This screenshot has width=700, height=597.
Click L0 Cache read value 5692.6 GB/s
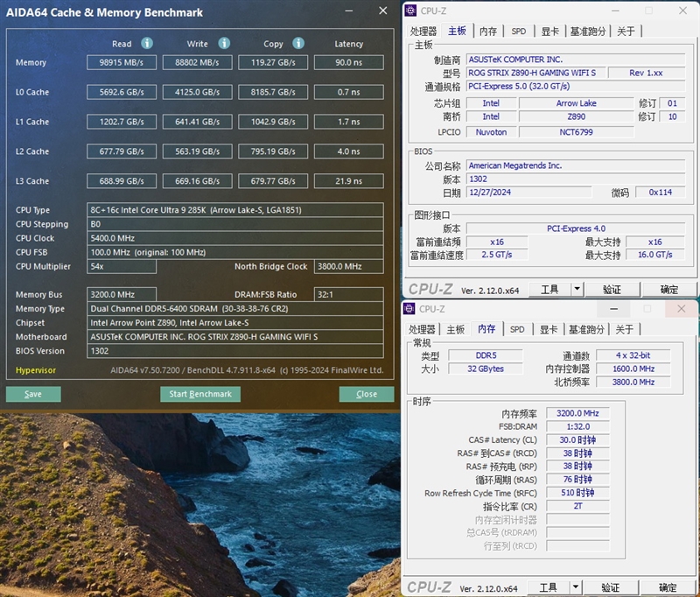[x=122, y=92]
